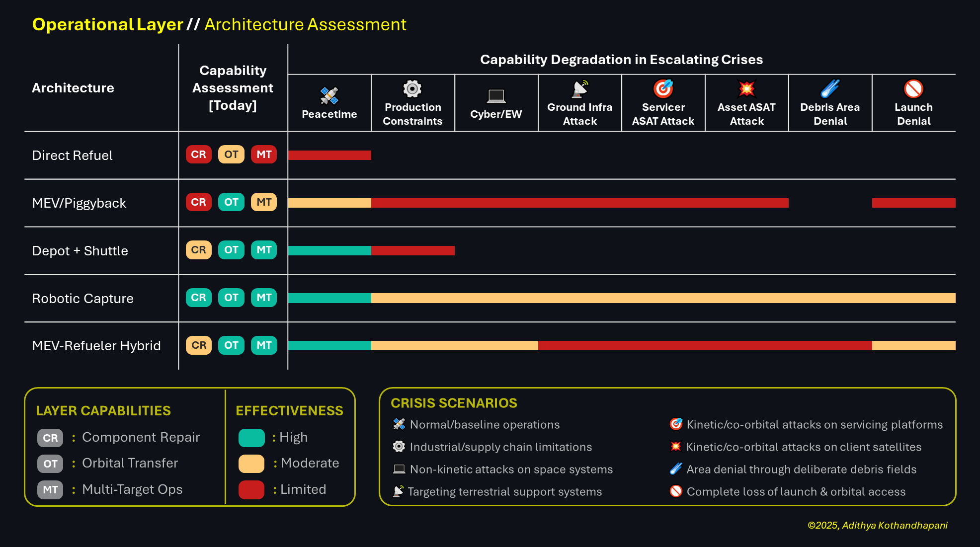
Task: Click the Servicer ASAT Attack target icon
Action: [663, 89]
